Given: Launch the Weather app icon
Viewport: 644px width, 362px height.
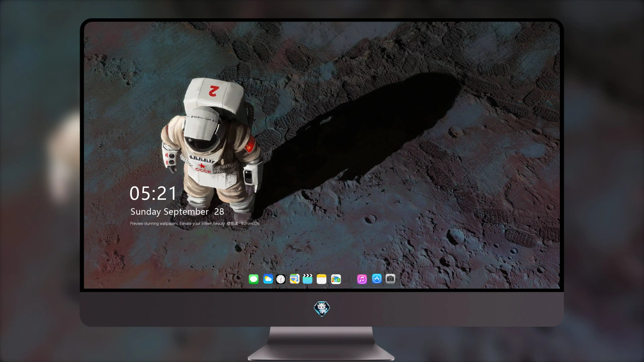Looking at the screenshot, I should coord(268,279).
